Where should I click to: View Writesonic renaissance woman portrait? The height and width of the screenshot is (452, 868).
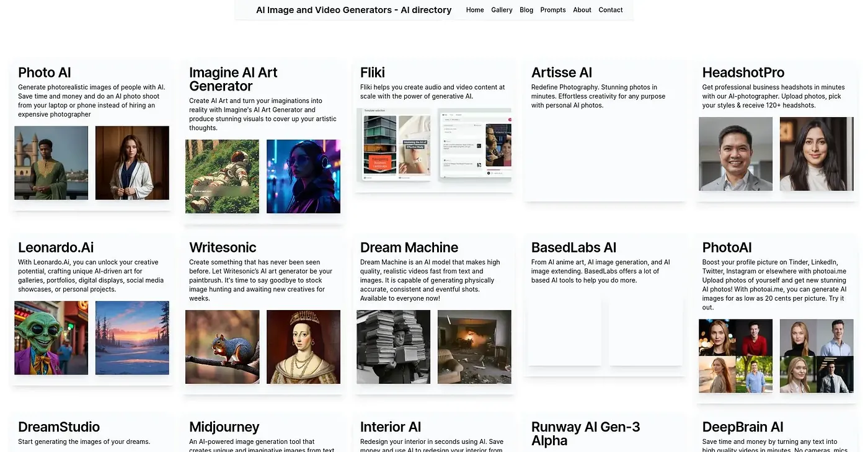tap(303, 347)
